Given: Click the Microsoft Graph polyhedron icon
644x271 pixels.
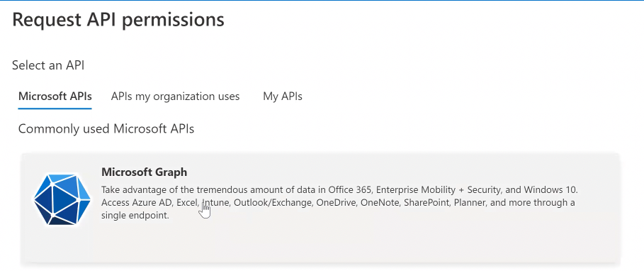Looking at the screenshot, I should (62, 200).
